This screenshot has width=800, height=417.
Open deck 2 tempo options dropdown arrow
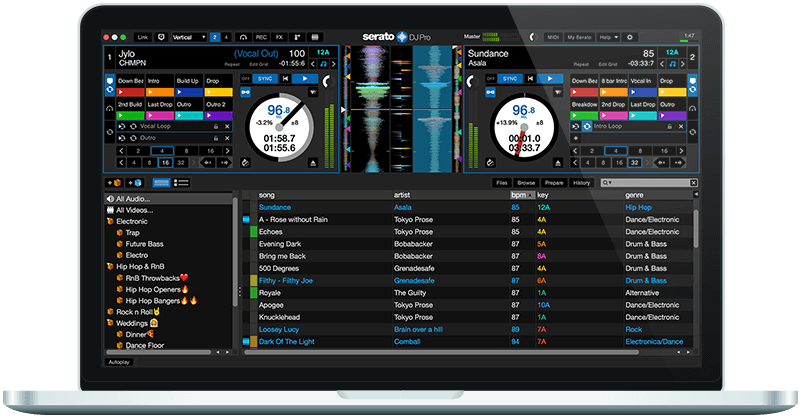pyautogui.click(x=558, y=92)
